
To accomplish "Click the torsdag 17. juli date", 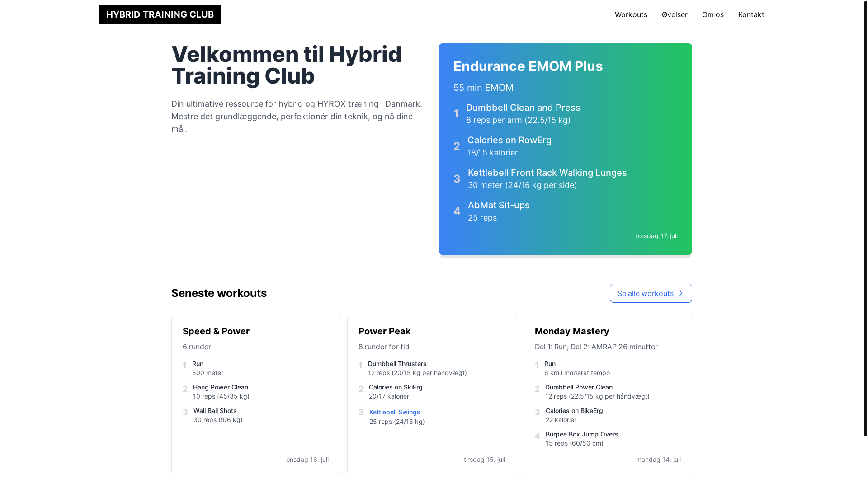I will tap(656, 236).
